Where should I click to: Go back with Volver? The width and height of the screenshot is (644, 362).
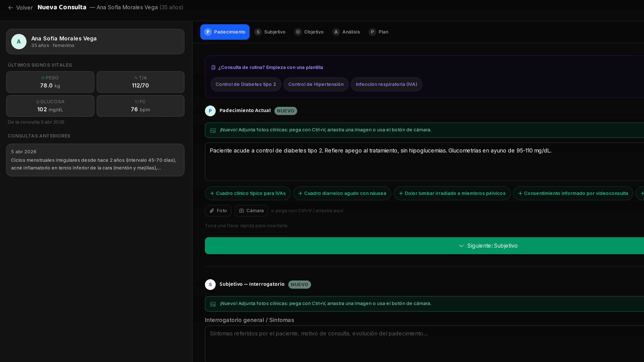[20, 8]
